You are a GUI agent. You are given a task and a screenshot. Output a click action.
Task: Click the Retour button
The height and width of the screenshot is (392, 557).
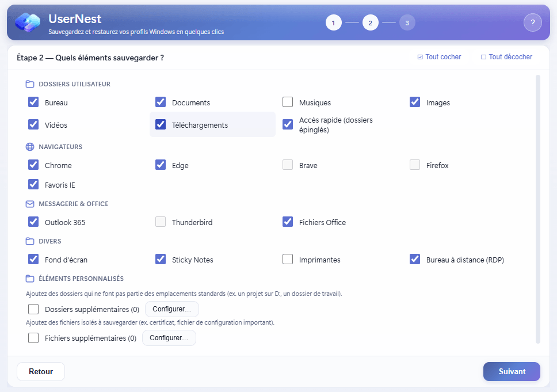click(x=40, y=371)
